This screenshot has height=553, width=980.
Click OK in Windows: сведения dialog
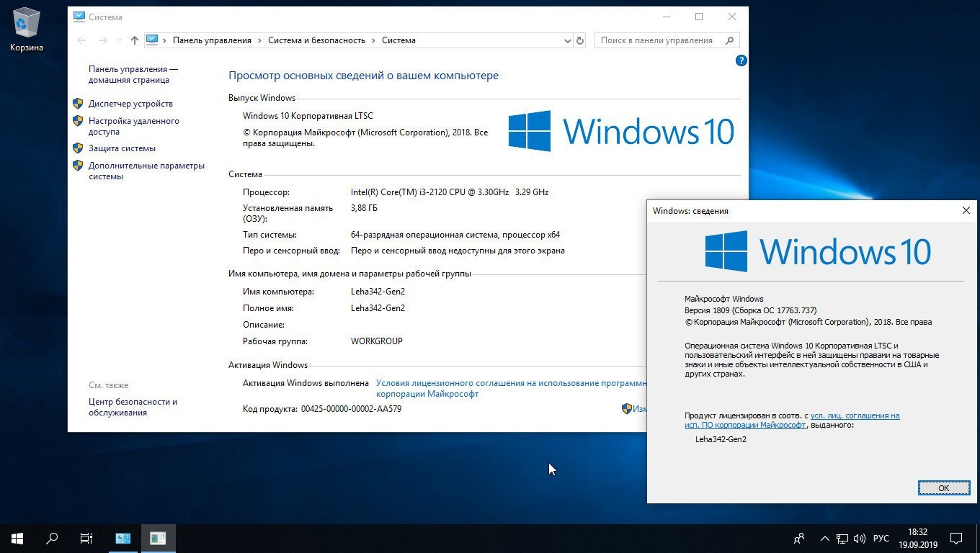943,487
